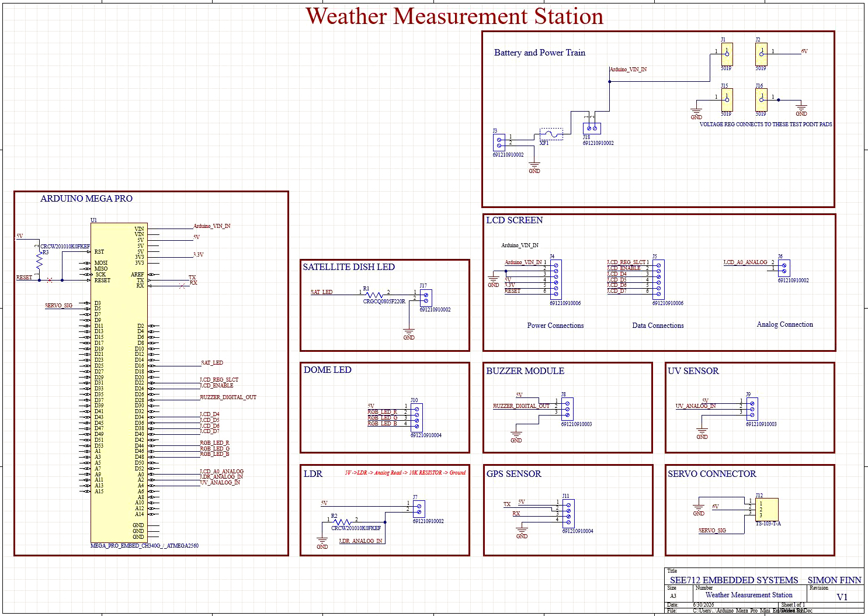Select the LDR section title

[313, 474]
